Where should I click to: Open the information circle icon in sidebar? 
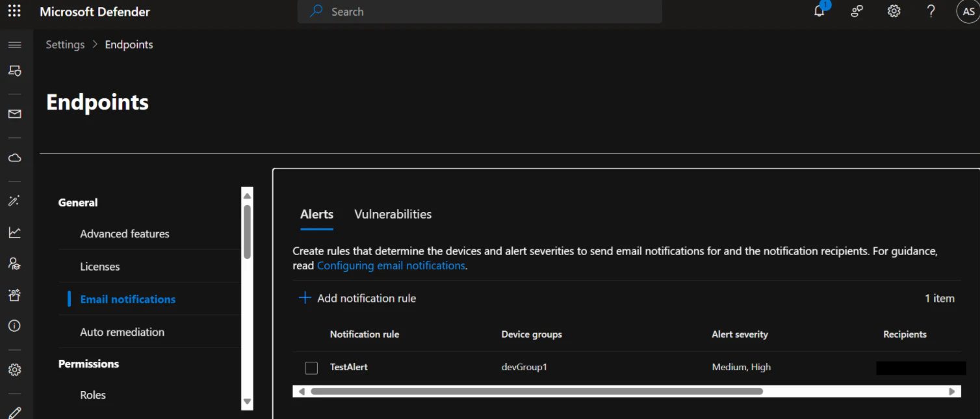click(x=14, y=326)
